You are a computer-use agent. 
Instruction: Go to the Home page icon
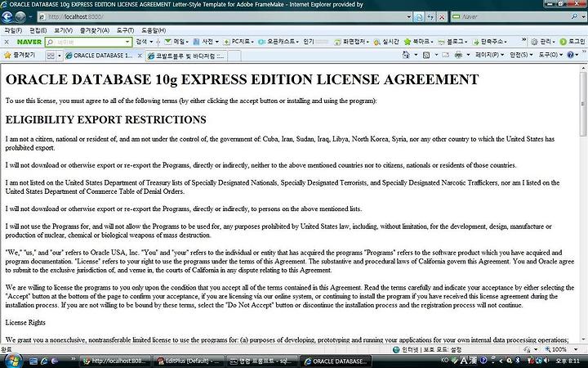(x=406, y=55)
